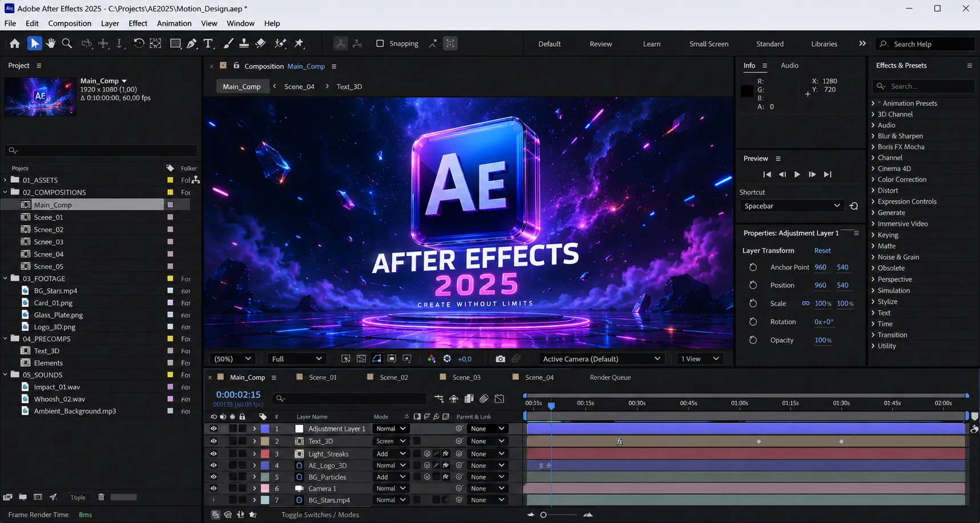Select the Rotation tool
Viewport: 980px width, 523px height.
click(x=139, y=43)
